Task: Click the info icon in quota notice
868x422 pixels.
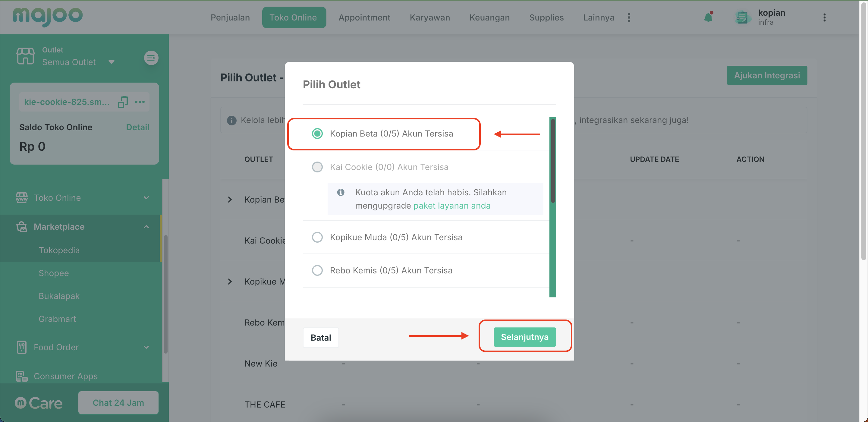Action: click(341, 192)
